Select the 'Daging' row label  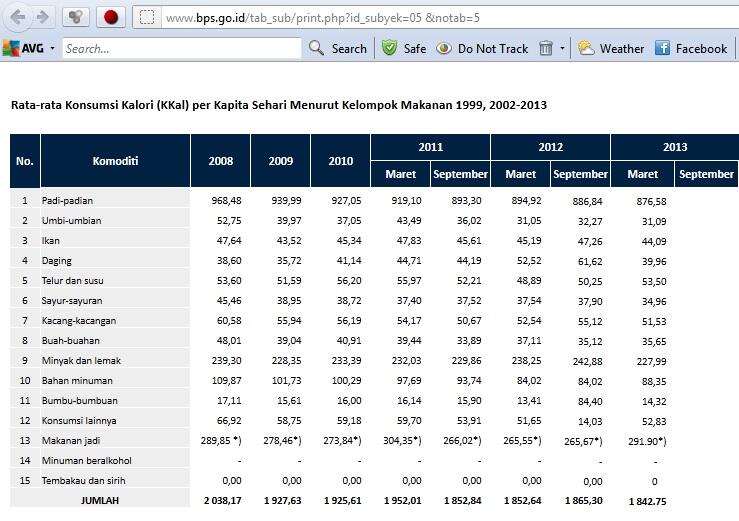pyautogui.click(x=57, y=260)
